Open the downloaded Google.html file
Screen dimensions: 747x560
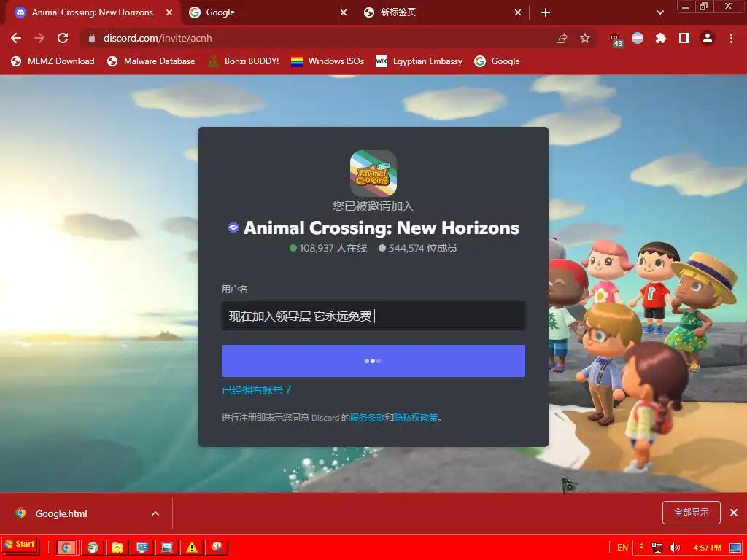(x=61, y=513)
